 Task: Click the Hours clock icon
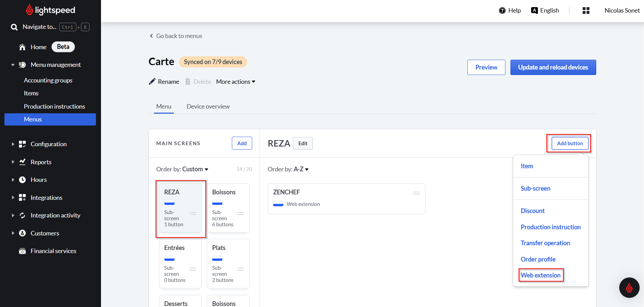tap(22, 180)
